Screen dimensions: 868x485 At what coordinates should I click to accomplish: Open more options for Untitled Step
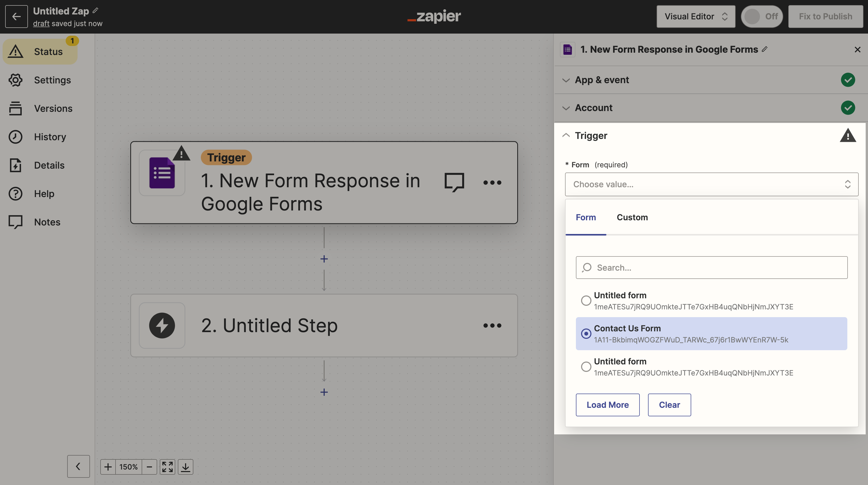pos(492,325)
